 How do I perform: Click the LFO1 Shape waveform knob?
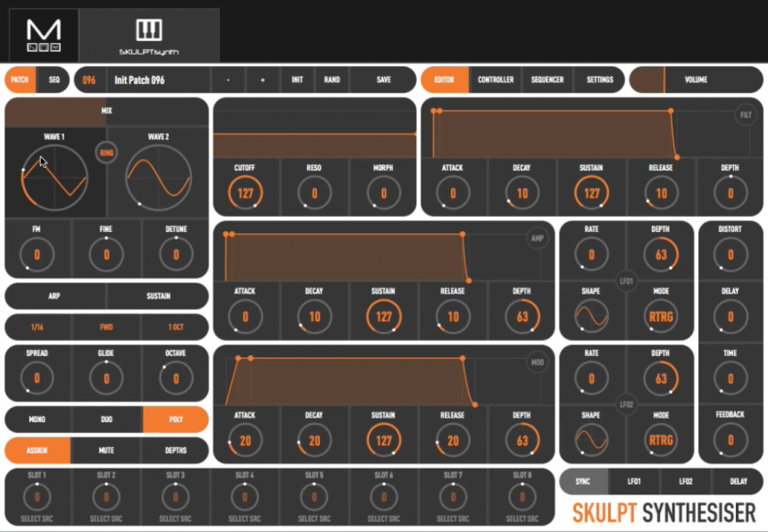pos(591,316)
